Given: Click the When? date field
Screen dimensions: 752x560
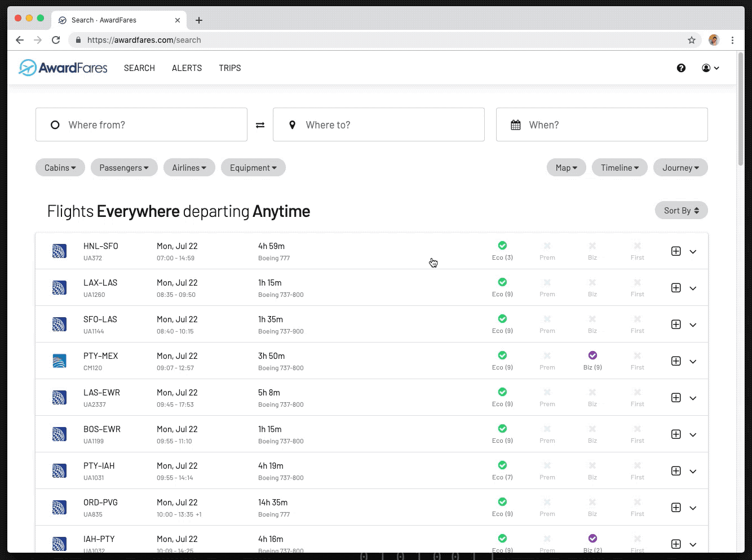Looking at the screenshot, I should click(602, 125).
